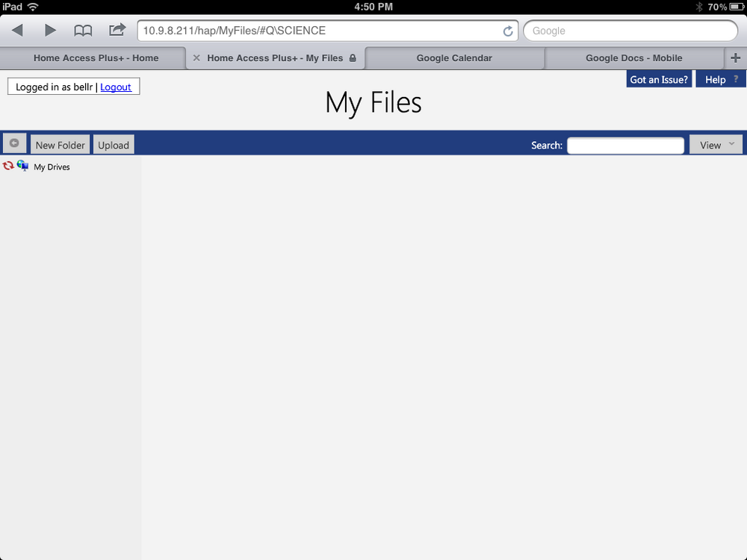Click the Logout link
The height and width of the screenshot is (560, 747).
(x=116, y=87)
